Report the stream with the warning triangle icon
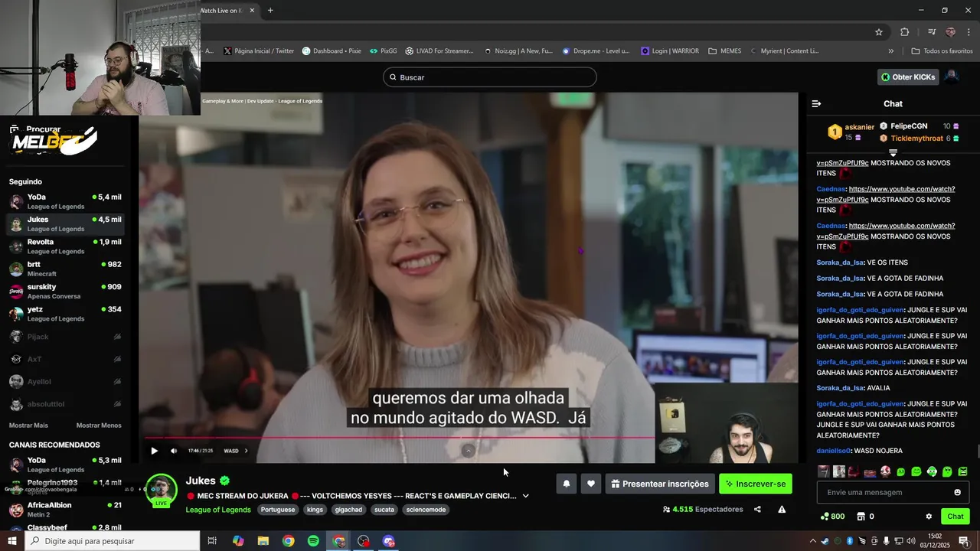 click(782, 509)
